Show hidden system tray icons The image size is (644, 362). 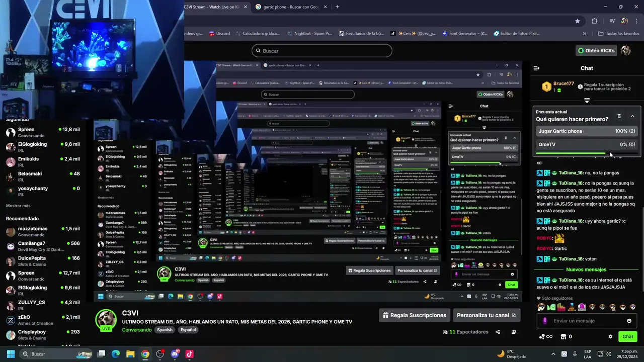(553, 354)
